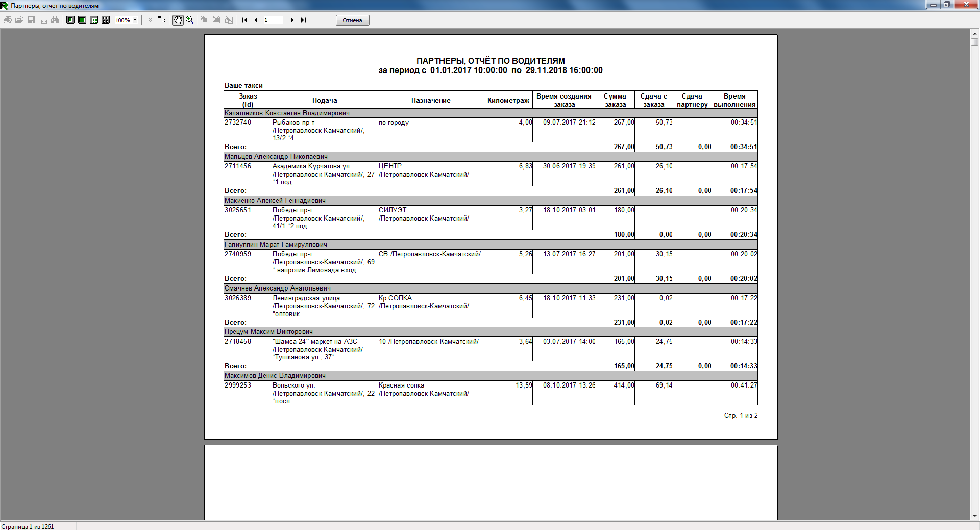The height and width of the screenshot is (531, 980).
Task: Open the 100% zoom dropdown
Action: (x=135, y=20)
